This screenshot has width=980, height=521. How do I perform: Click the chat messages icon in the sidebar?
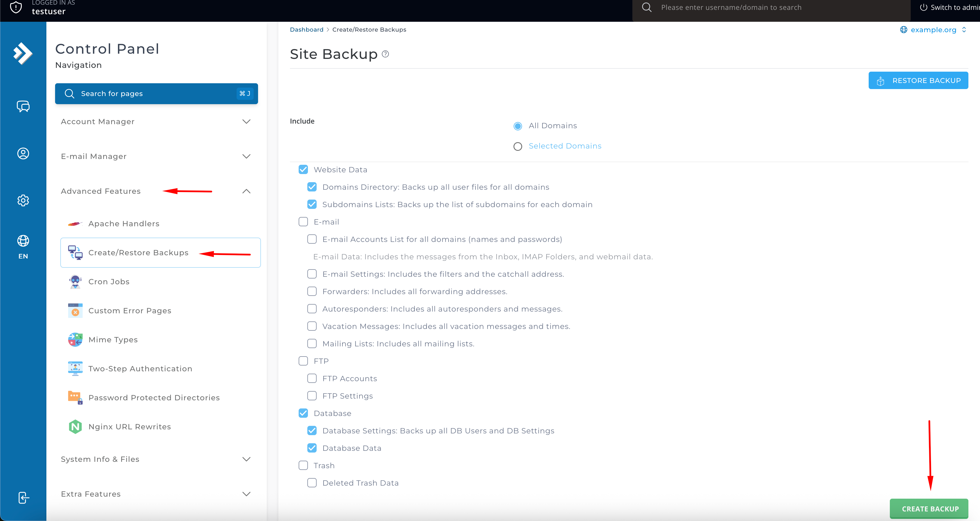pyautogui.click(x=23, y=106)
